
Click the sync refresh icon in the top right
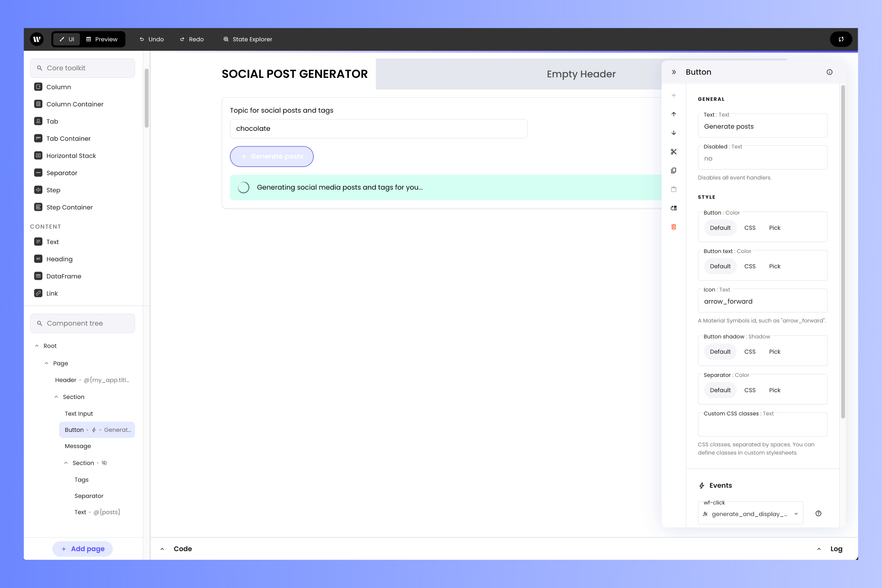(841, 39)
